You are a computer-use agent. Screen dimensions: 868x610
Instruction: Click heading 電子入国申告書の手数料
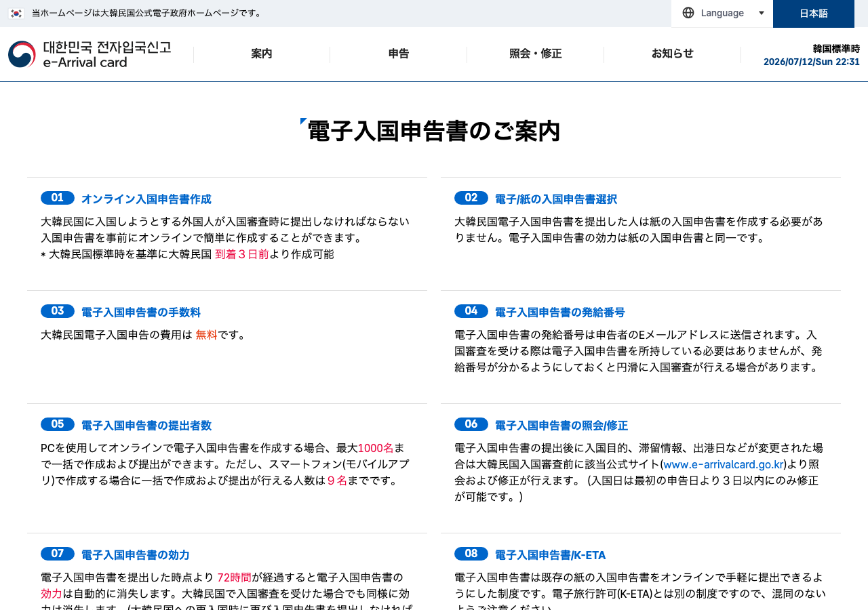(x=141, y=312)
